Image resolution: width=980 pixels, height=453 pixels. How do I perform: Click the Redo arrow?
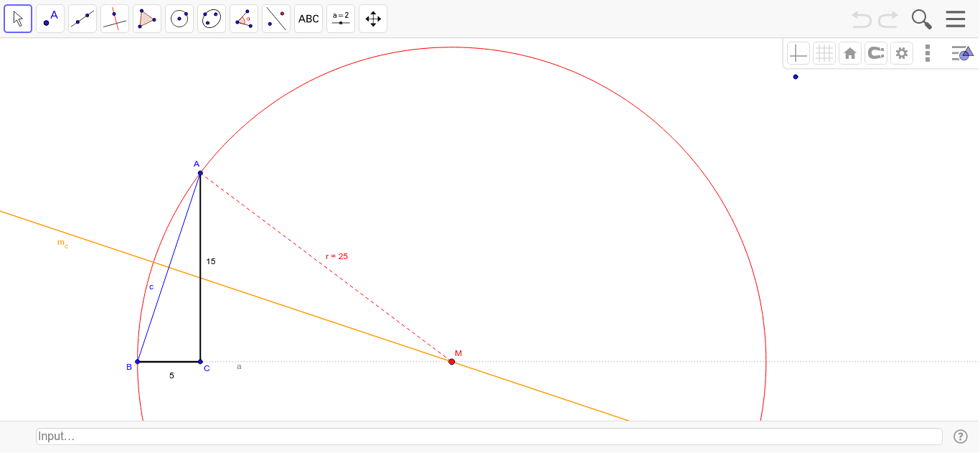pos(888,19)
